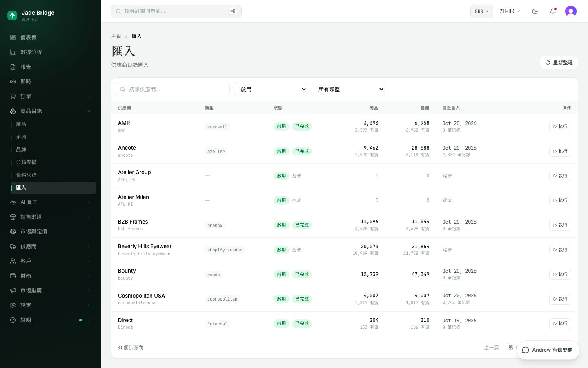Open the notifications bell

click(x=553, y=11)
